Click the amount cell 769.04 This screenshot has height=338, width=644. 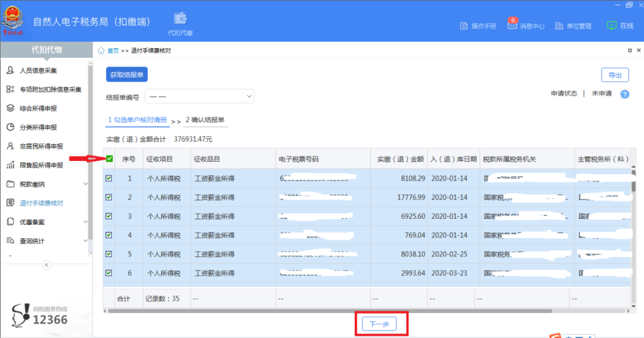[x=415, y=235]
